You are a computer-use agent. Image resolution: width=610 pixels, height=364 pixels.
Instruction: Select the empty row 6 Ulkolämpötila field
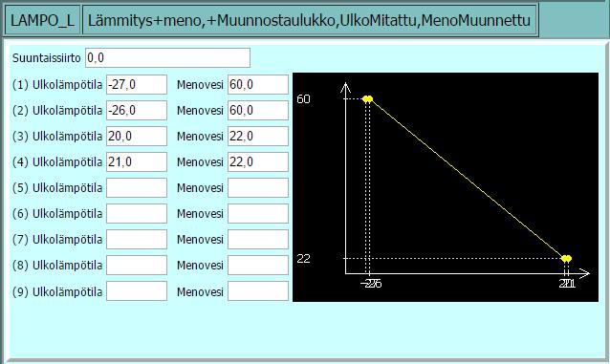(x=137, y=213)
